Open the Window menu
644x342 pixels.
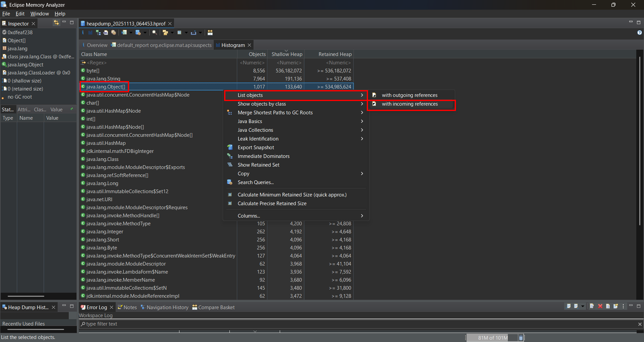pos(39,14)
